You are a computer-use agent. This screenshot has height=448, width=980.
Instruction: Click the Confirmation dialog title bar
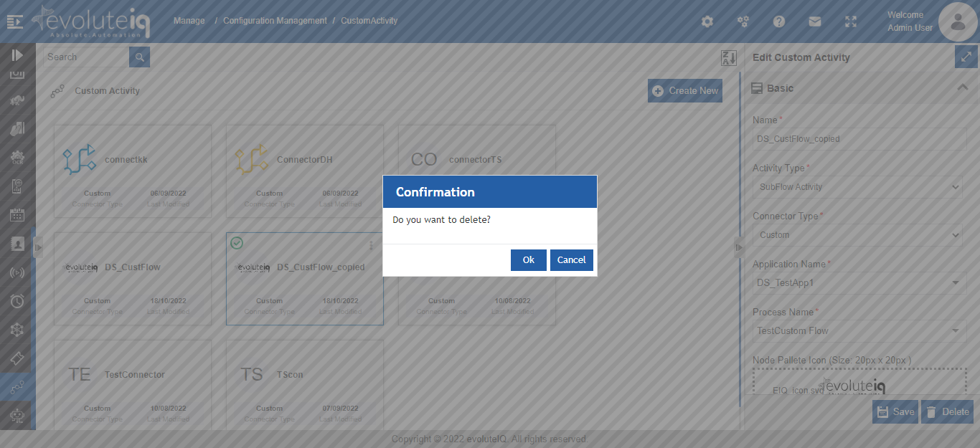(x=490, y=192)
